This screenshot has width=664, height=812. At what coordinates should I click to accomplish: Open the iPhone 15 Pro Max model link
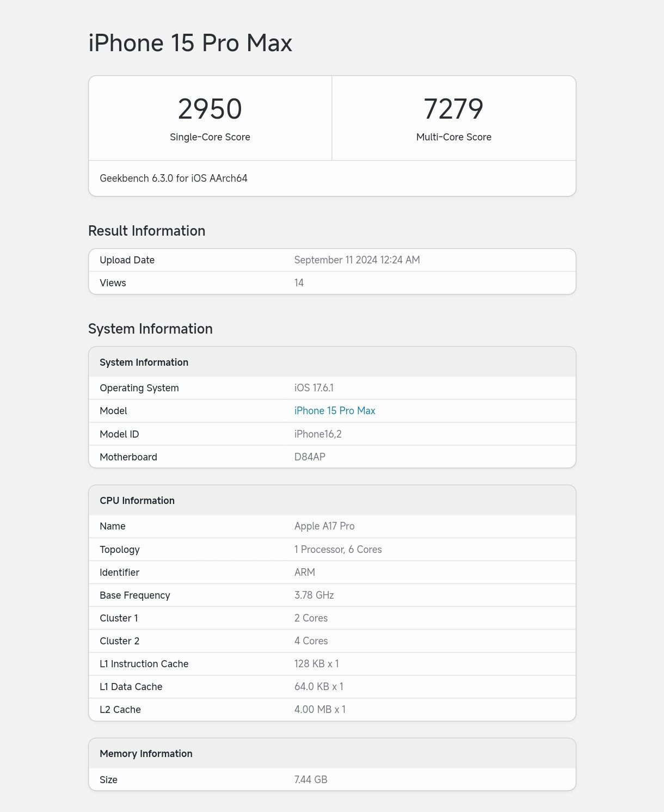click(335, 411)
